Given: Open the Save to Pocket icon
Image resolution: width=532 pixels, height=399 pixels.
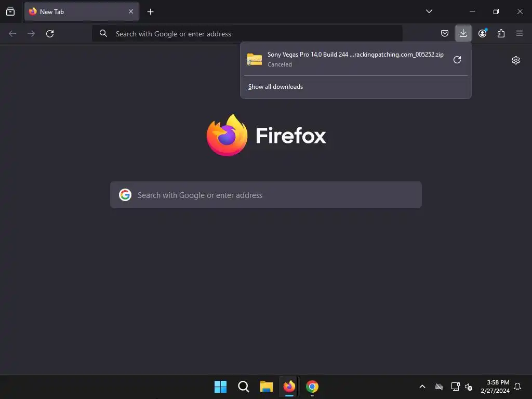Looking at the screenshot, I should tap(445, 33).
